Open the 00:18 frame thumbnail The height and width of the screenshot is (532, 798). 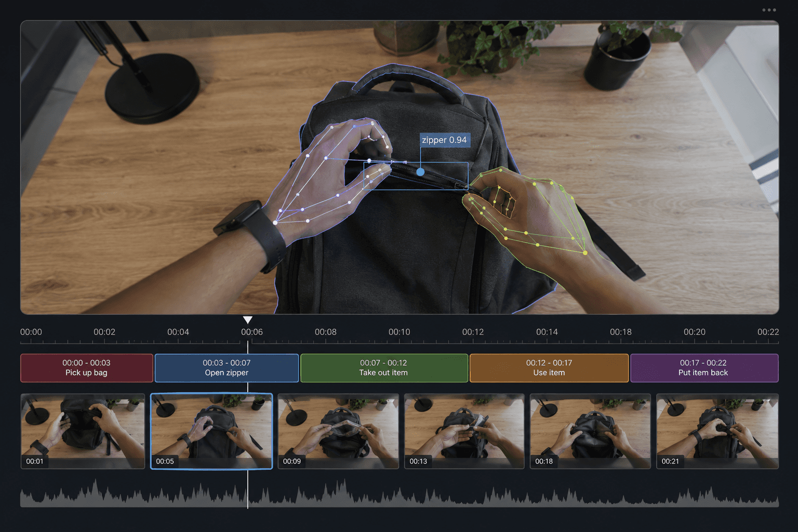[x=590, y=431]
